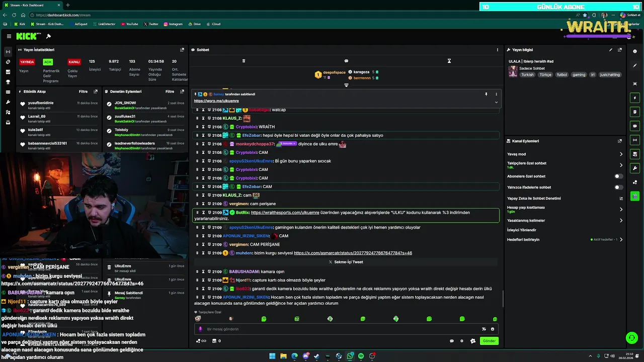This screenshot has width=644, height=362.
Task: Open the upload tray icon in the left sidebar
Action: 8,122
